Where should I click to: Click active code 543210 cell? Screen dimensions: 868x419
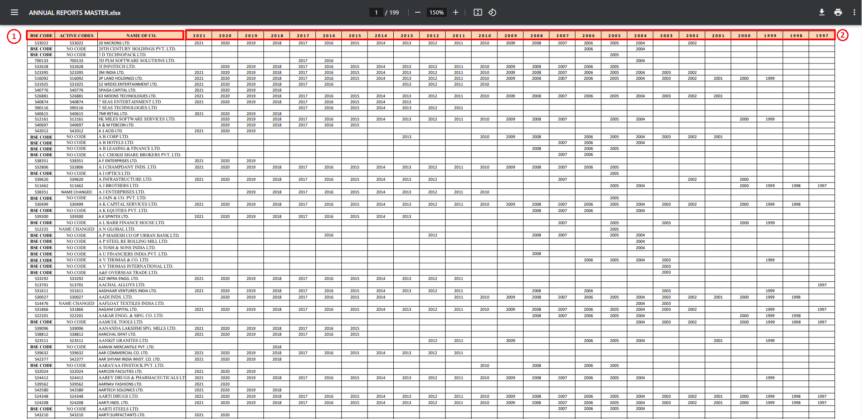click(x=76, y=415)
